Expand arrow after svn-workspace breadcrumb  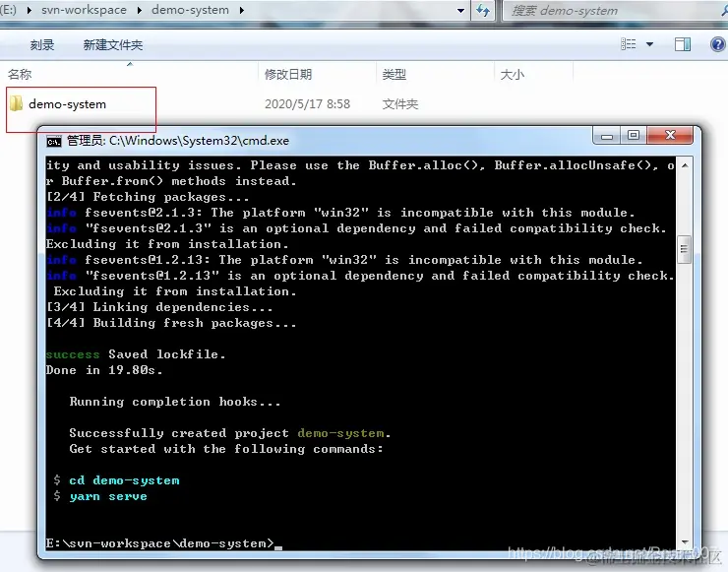(140, 10)
